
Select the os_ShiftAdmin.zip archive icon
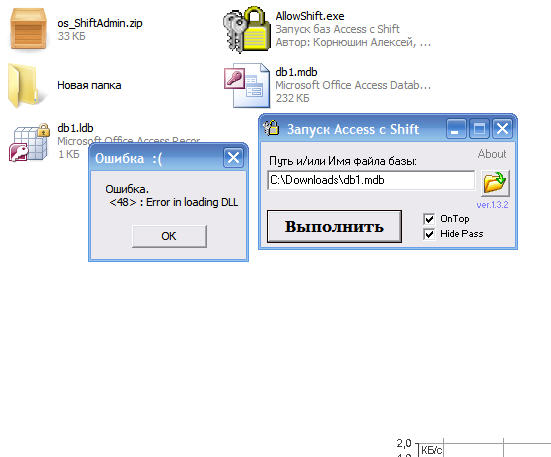[28, 29]
